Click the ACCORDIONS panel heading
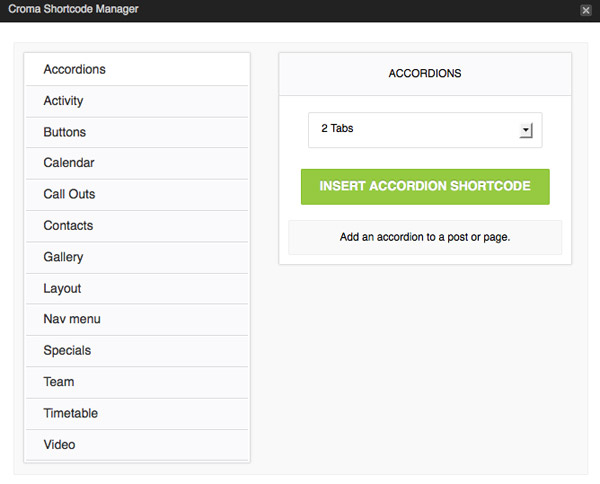Screen dimensions: 600x484 (x=425, y=73)
